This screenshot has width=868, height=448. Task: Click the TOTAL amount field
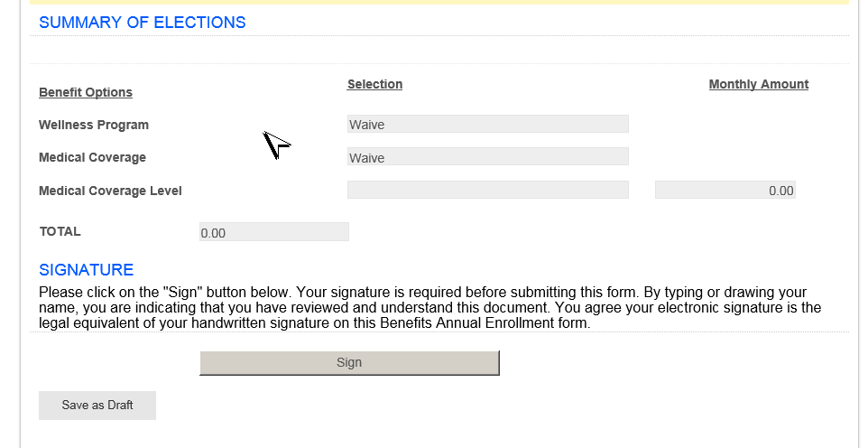[274, 232]
